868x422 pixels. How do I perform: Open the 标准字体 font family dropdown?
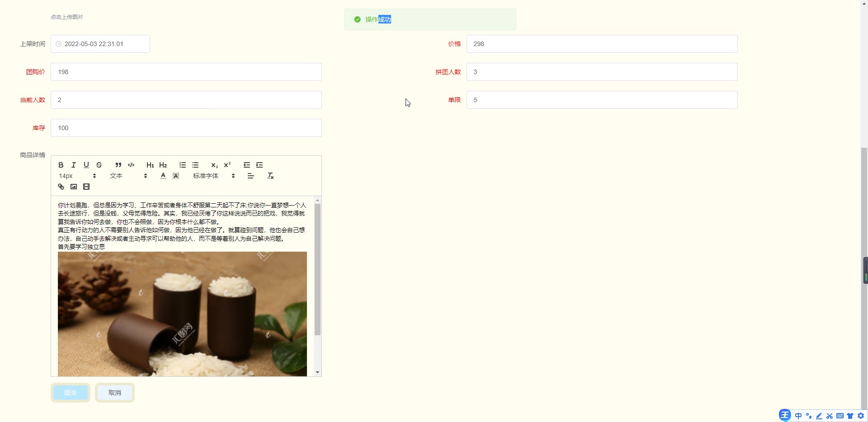[214, 176]
